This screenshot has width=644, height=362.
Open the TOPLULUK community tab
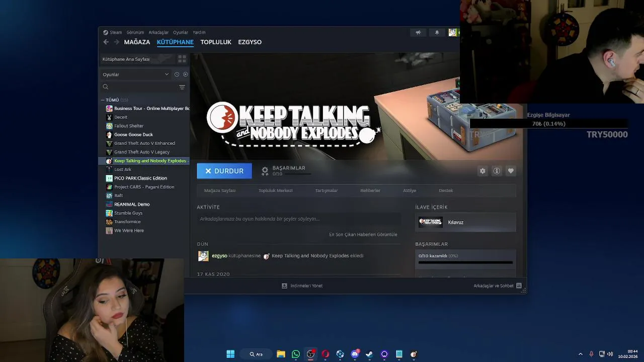tap(216, 42)
